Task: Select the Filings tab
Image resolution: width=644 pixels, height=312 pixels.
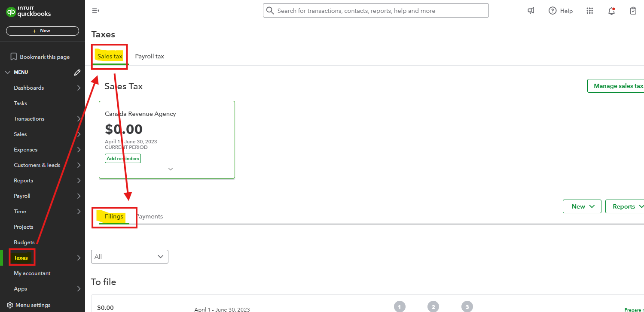Action: click(114, 216)
